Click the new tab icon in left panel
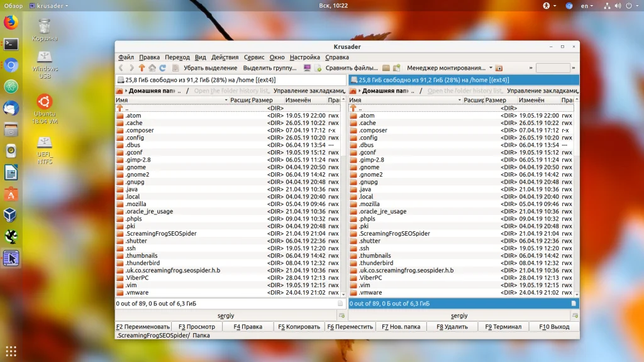Screen dimensions: 644x362 pos(341,315)
